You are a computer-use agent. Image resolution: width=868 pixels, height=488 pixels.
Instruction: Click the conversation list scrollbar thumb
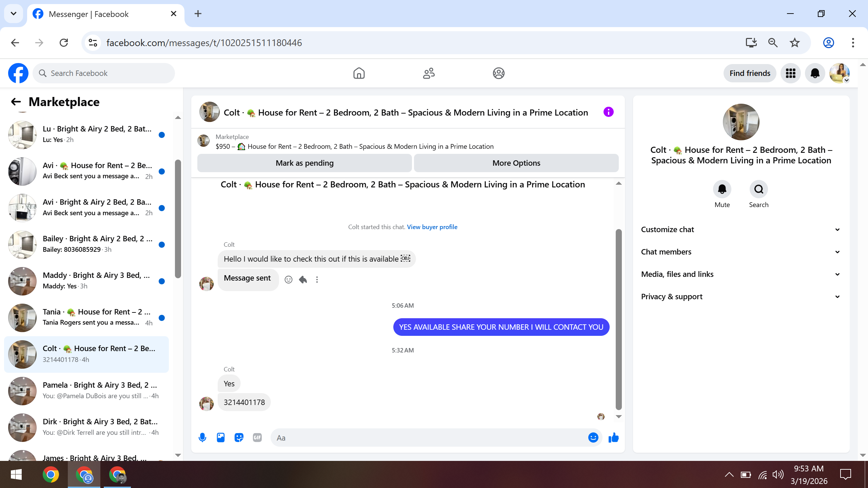coord(178,219)
